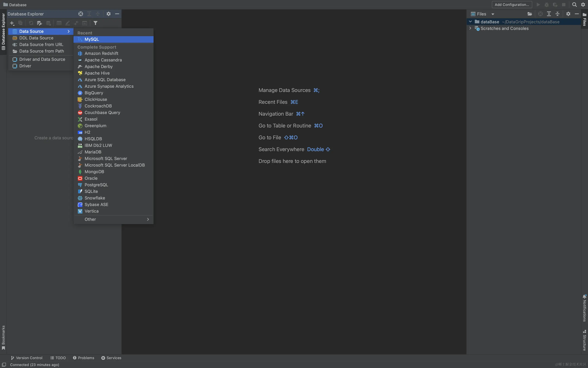Expand the Other submenu of data sources
Viewport: 588px width, 368px height.
click(x=114, y=219)
